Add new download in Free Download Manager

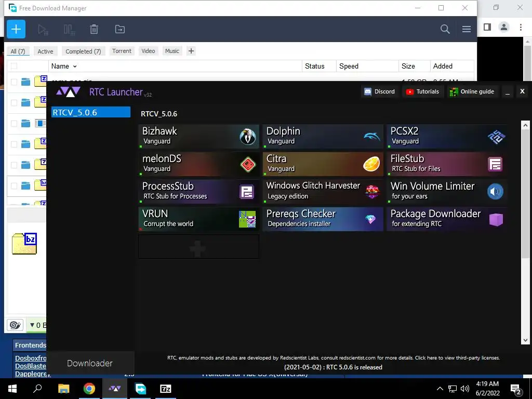point(16,29)
